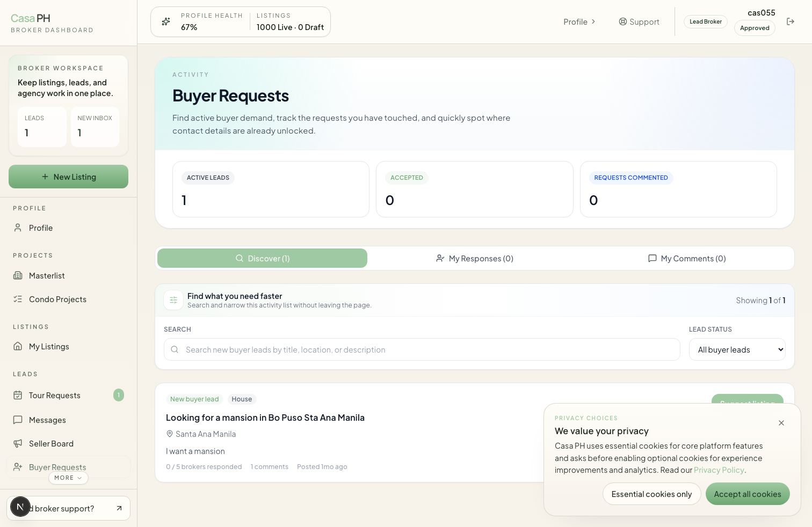Select the Discover tab
The height and width of the screenshot is (527, 812).
262,258
